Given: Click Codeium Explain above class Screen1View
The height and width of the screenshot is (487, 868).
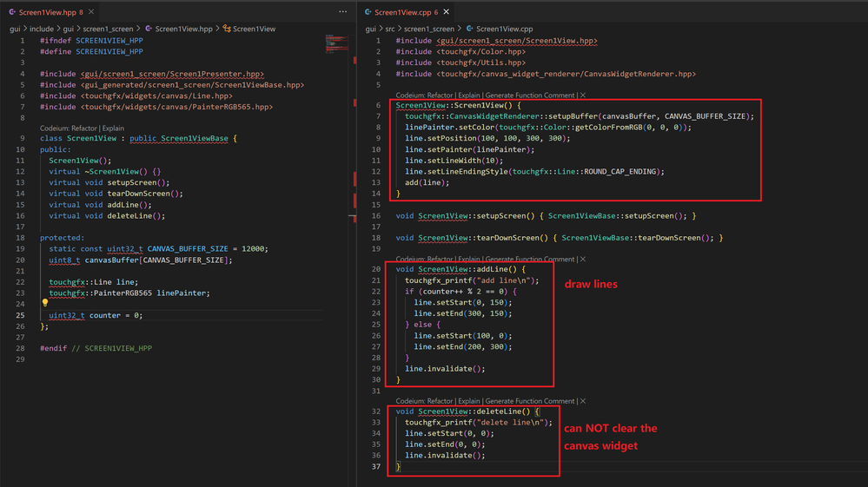Looking at the screenshot, I should click(x=112, y=128).
